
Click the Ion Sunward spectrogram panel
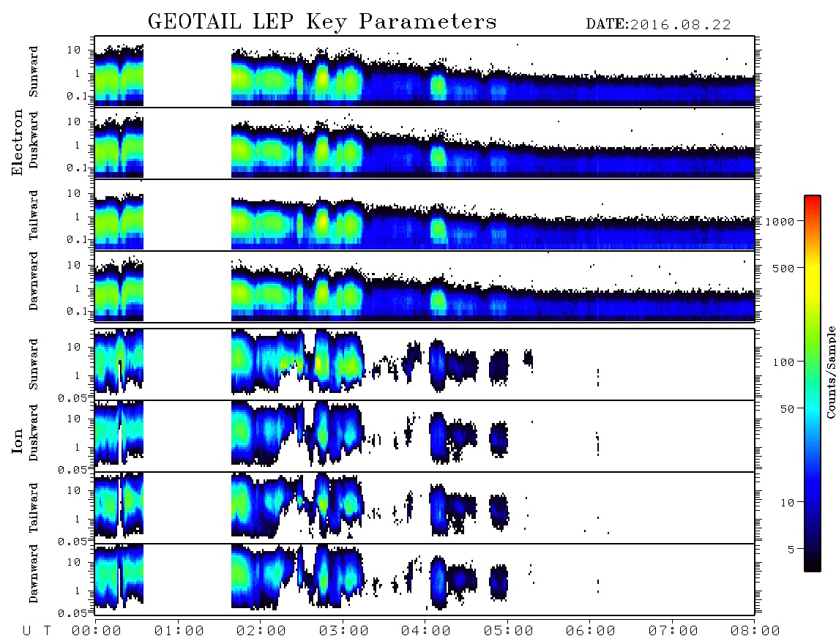point(425,364)
